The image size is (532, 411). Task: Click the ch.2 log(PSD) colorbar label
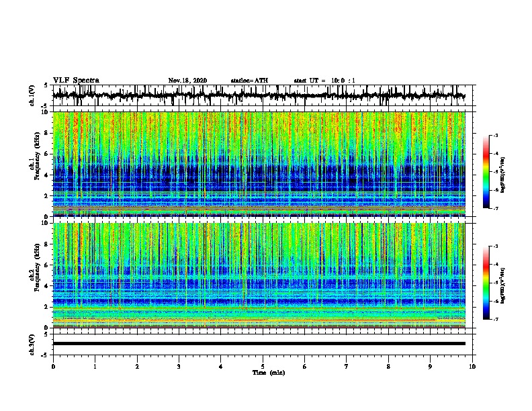coord(502,285)
